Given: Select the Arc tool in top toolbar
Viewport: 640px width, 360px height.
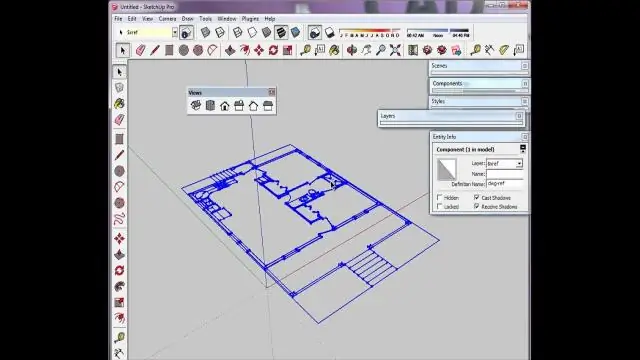Looking at the screenshot, I should click(212, 50).
